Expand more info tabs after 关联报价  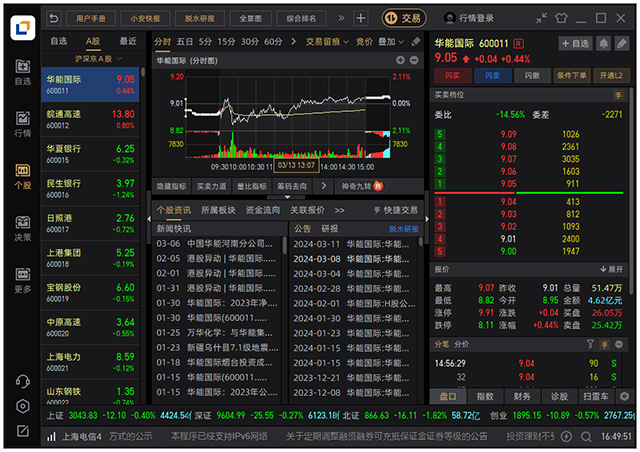click(x=340, y=211)
